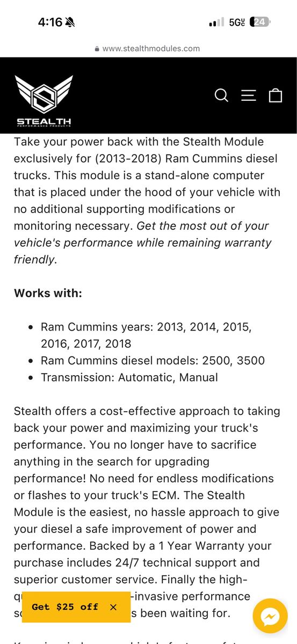This screenshot has height=644, width=297.
Task: Open the search magnifier icon
Action: [221, 96]
